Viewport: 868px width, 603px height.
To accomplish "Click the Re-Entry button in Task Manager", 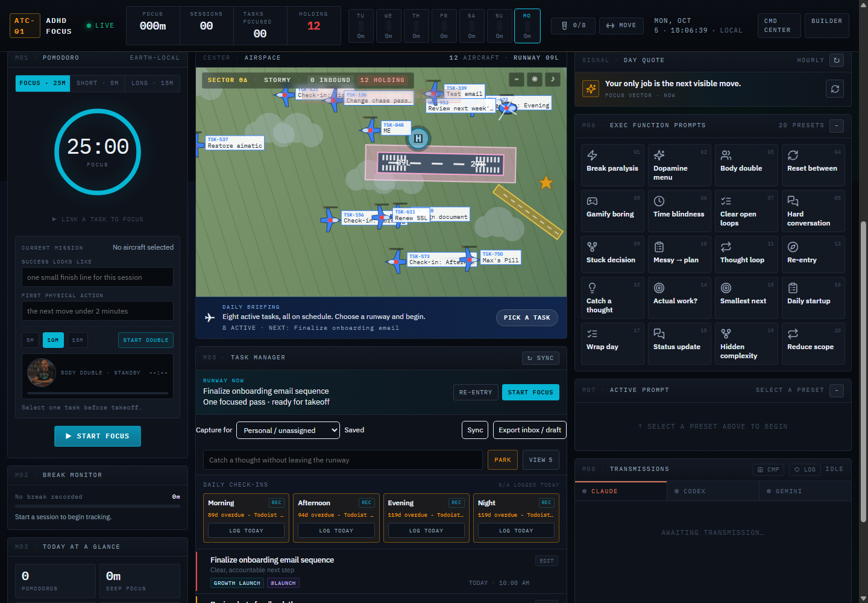I will [x=476, y=393].
